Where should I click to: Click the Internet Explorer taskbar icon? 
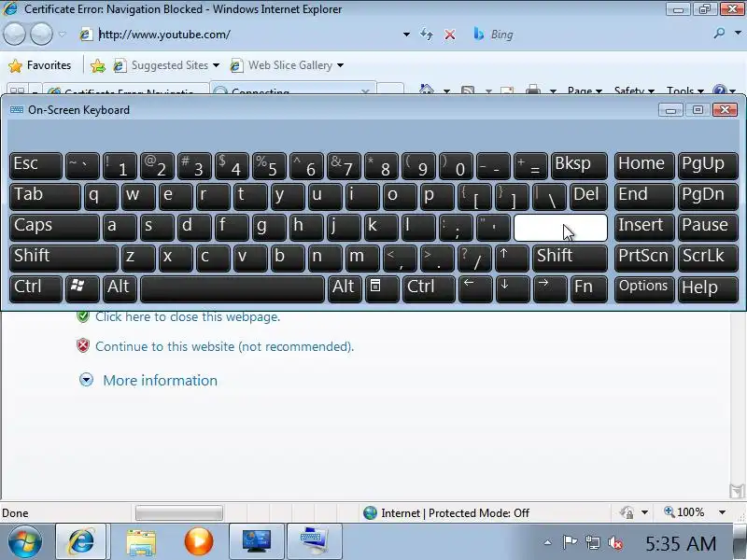pos(80,541)
